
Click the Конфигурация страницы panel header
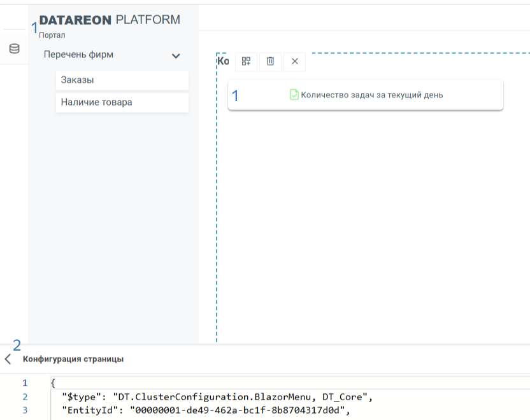[73, 359]
